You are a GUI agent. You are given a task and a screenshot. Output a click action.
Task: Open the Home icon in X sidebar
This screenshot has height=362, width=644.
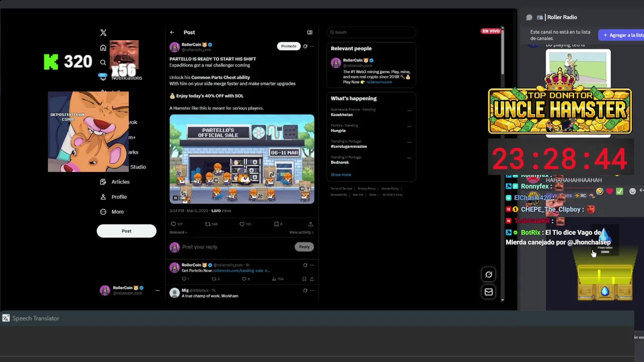point(103,48)
